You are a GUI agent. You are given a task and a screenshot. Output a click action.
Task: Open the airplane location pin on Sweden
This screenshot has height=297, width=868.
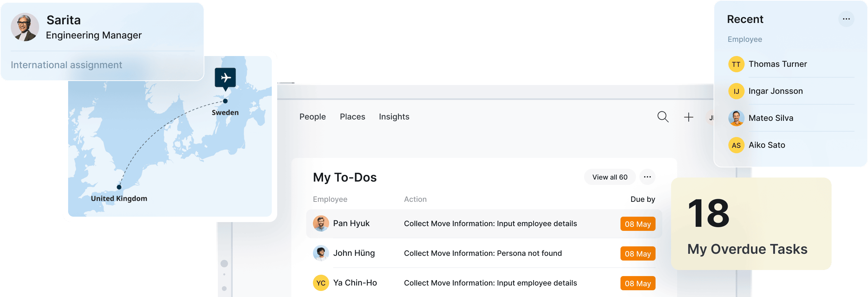[225, 78]
